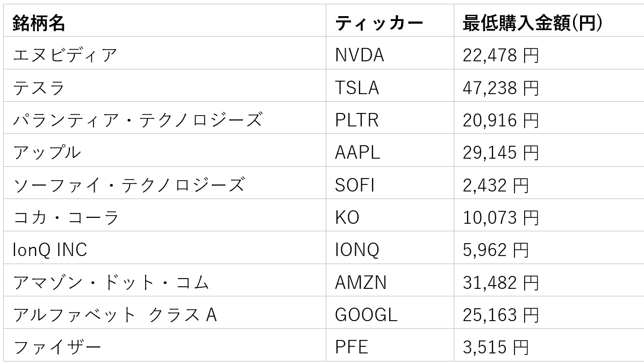
Task: Click the GOOGL ticker cell
Action: pyautogui.click(x=366, y=315)
